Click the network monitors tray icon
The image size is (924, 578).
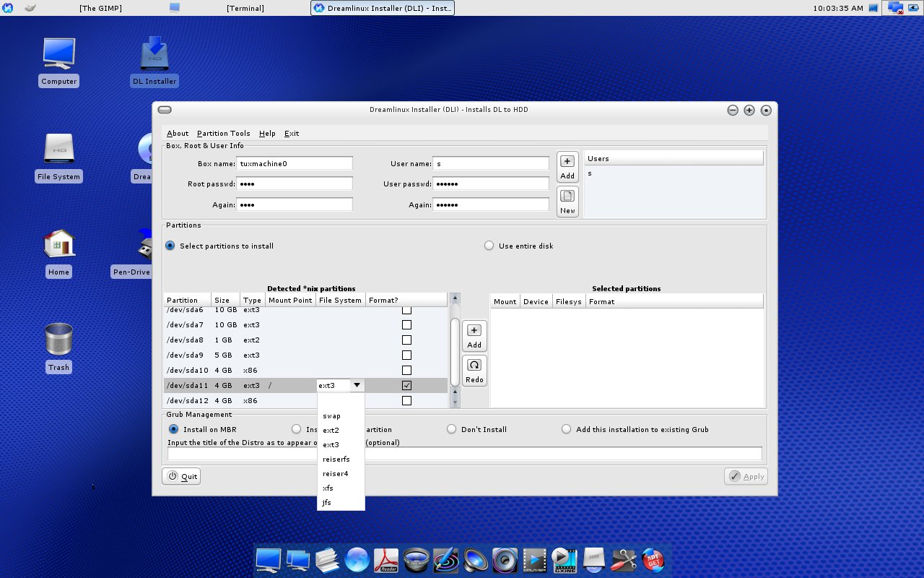pos(896,8)
